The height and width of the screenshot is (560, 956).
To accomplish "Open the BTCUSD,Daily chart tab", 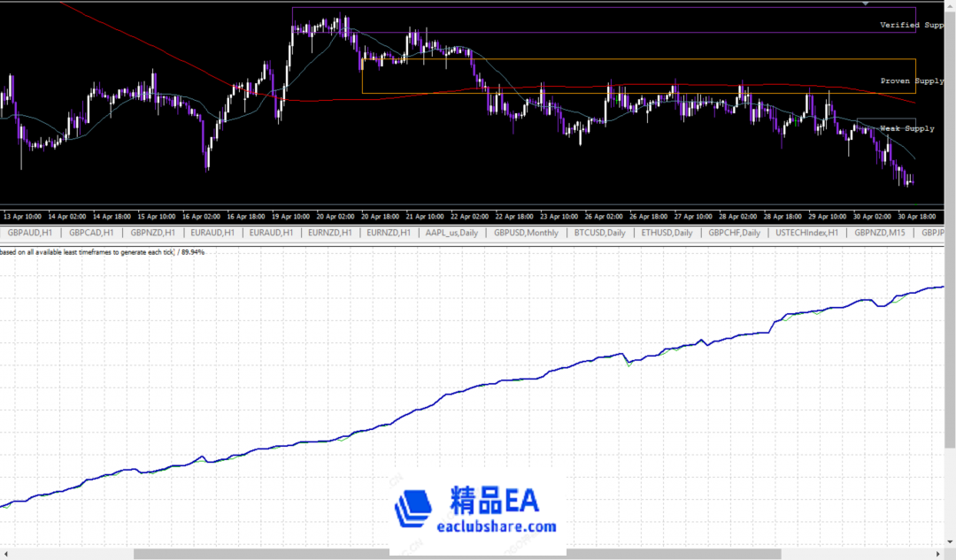I will pos(599,233).
